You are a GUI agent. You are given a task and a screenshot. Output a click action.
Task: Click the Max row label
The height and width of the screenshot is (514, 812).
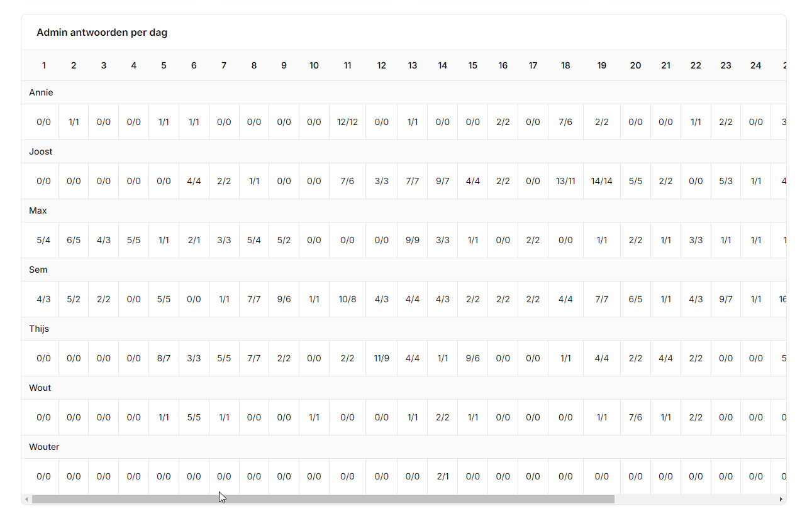tap(38, 211)
